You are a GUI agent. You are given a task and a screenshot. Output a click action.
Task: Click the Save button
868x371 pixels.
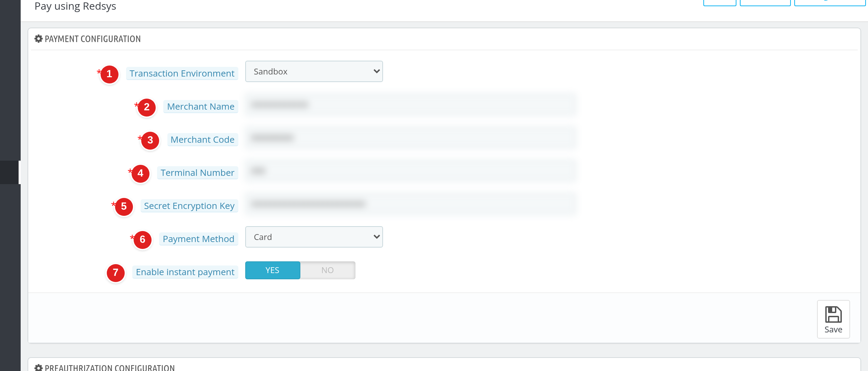833,319
